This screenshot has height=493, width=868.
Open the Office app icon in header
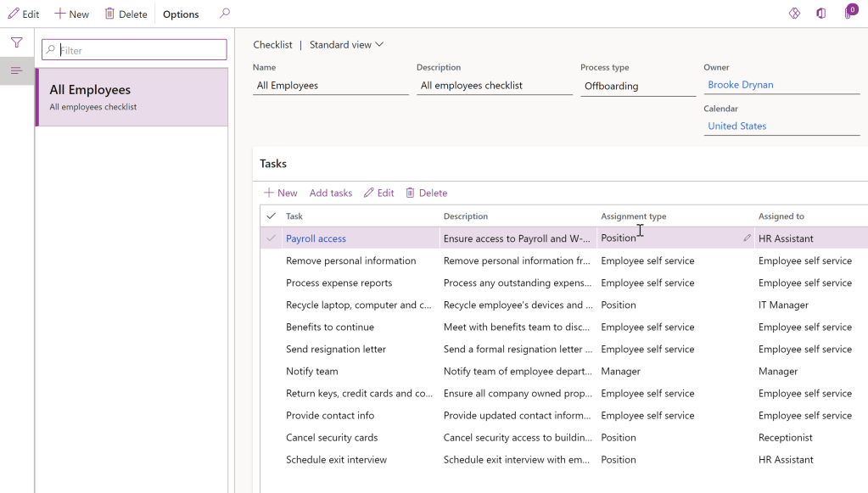[x=820, y=14]
